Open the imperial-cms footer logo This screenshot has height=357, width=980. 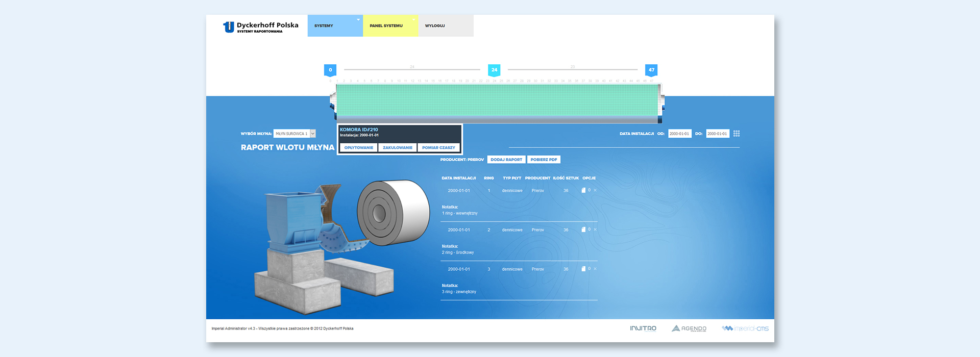[745, 328]
